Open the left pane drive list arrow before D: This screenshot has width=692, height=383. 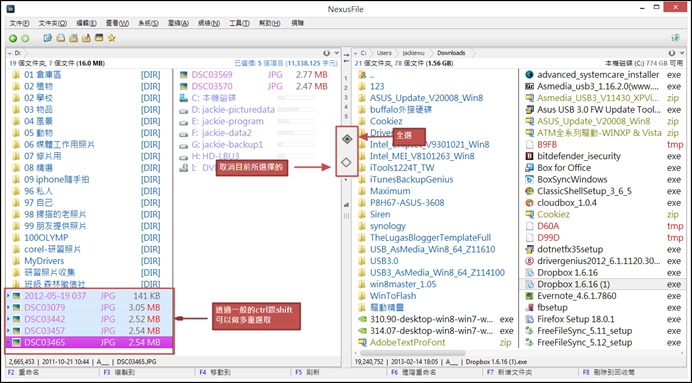(10, 53)
